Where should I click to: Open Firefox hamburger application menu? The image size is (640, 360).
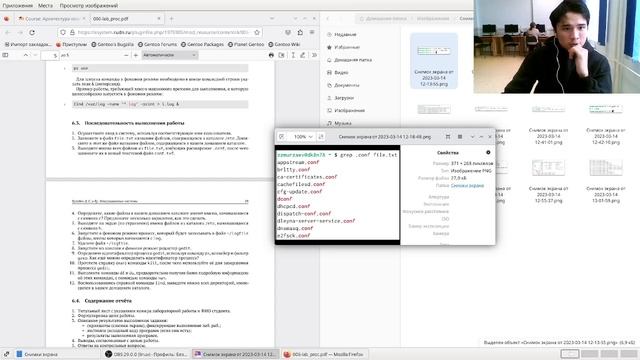[312, 32]
